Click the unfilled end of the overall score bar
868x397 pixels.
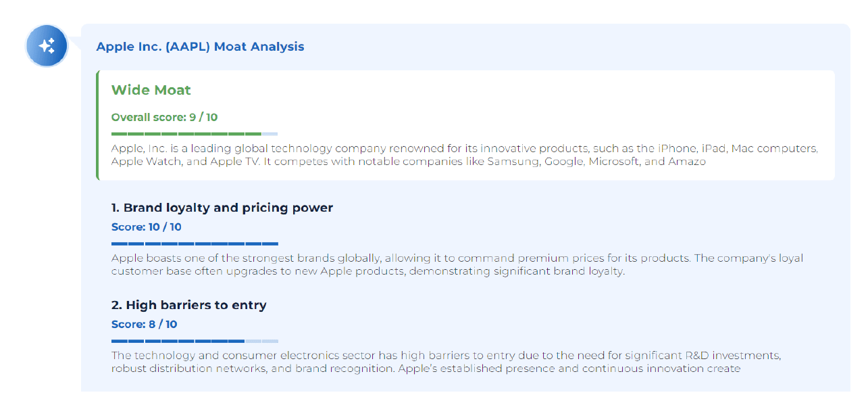tap(270, 134)
